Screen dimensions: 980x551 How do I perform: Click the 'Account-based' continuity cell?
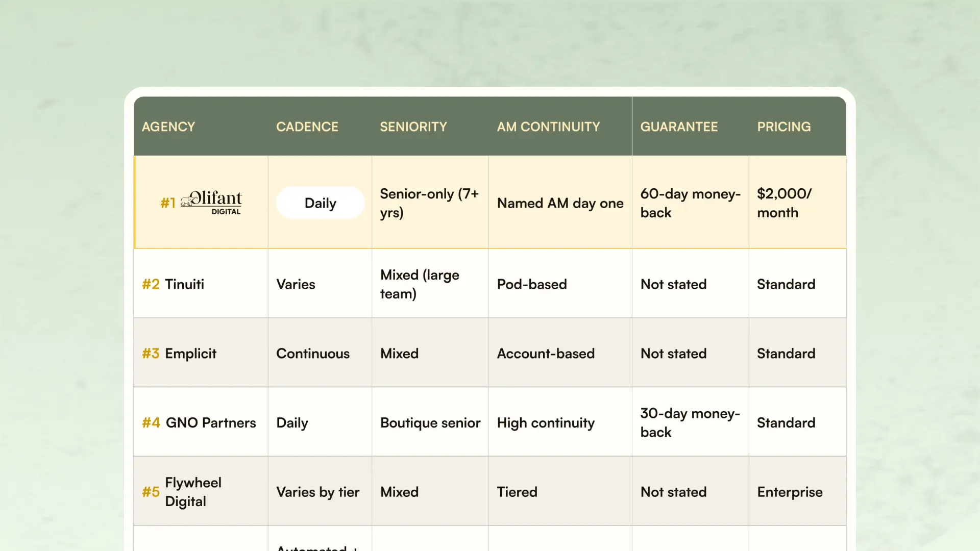click(560, 353)
